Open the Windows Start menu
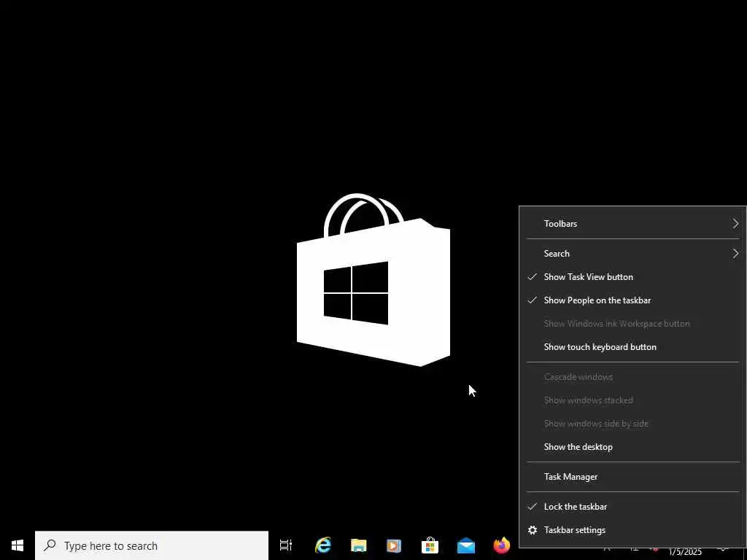The image size is (747, 560). point(18,545)
